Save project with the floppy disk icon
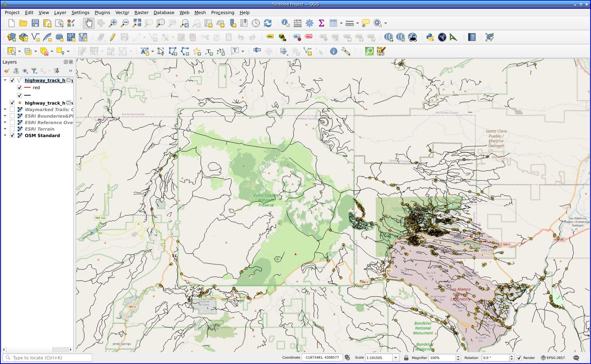 35,23
